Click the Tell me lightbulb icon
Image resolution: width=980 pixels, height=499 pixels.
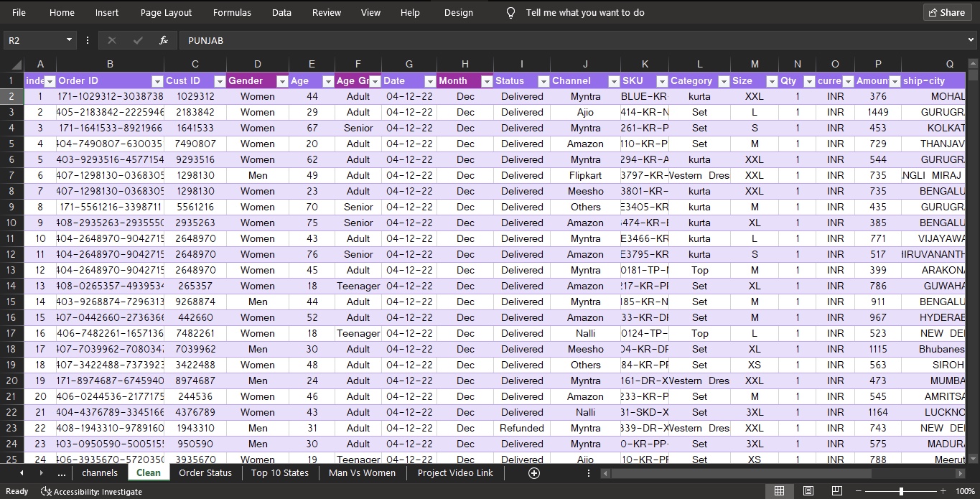tap(511, 12)
